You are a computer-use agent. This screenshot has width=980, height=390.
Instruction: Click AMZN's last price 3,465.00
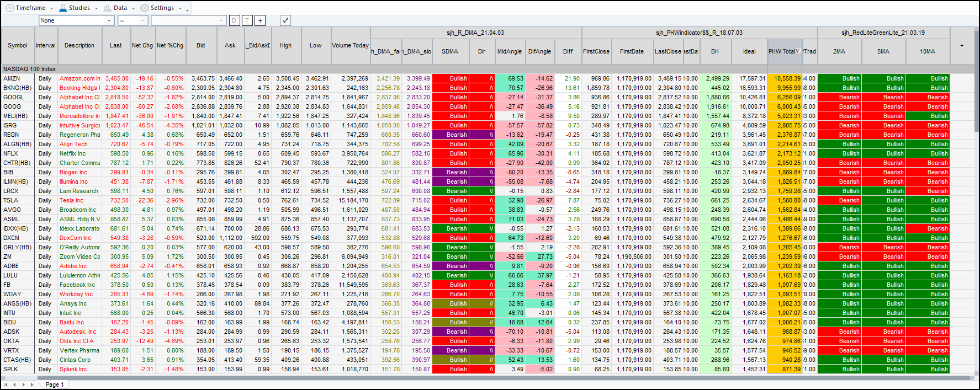116,78
